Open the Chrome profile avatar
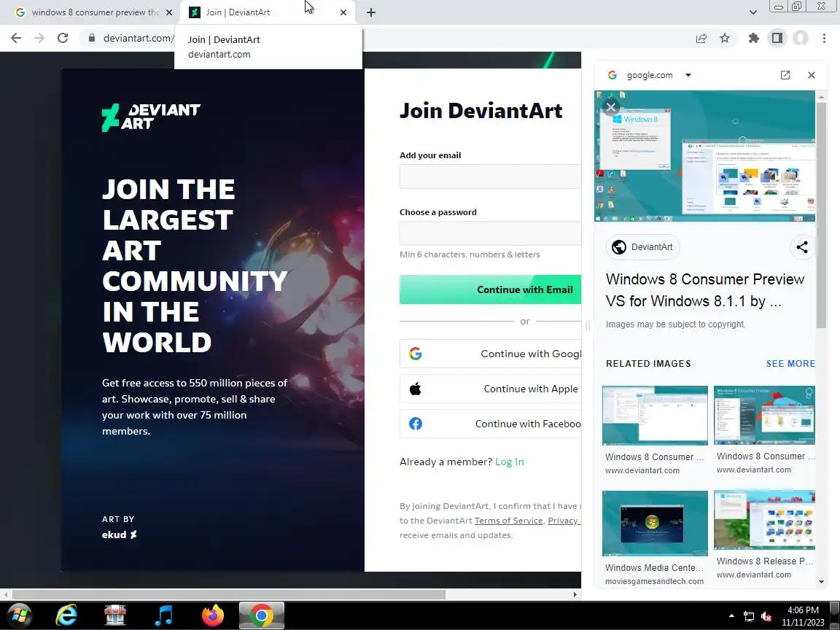Image resolution: width=840 pixels, height=630 pixels. [x=801, y=38]
